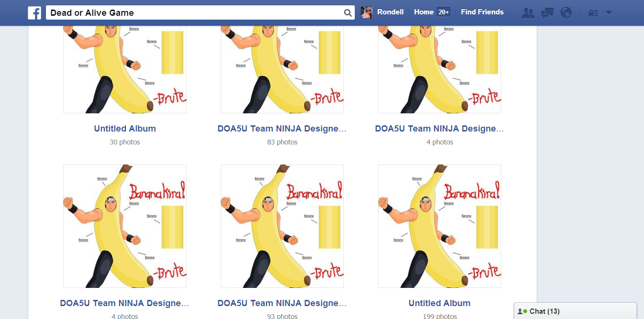
Task: Click the magnifier search icon
Action: click(x=348, y=13)
